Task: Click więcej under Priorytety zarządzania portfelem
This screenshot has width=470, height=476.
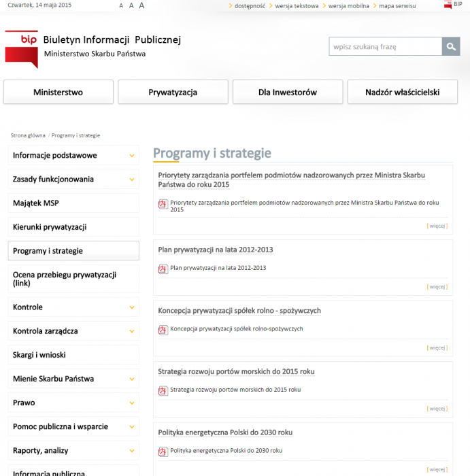Action: 437,226
